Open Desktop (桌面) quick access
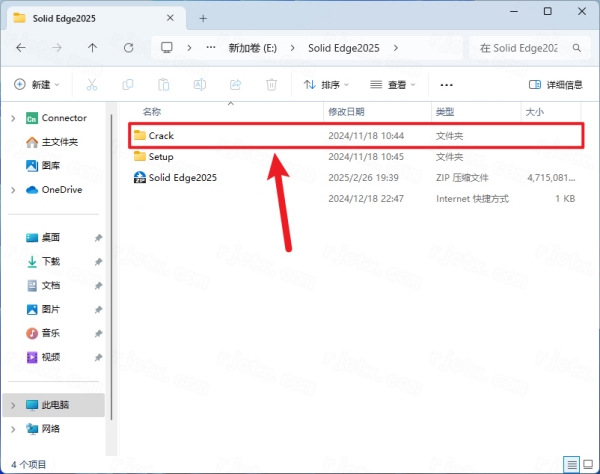 click(43, 238)
